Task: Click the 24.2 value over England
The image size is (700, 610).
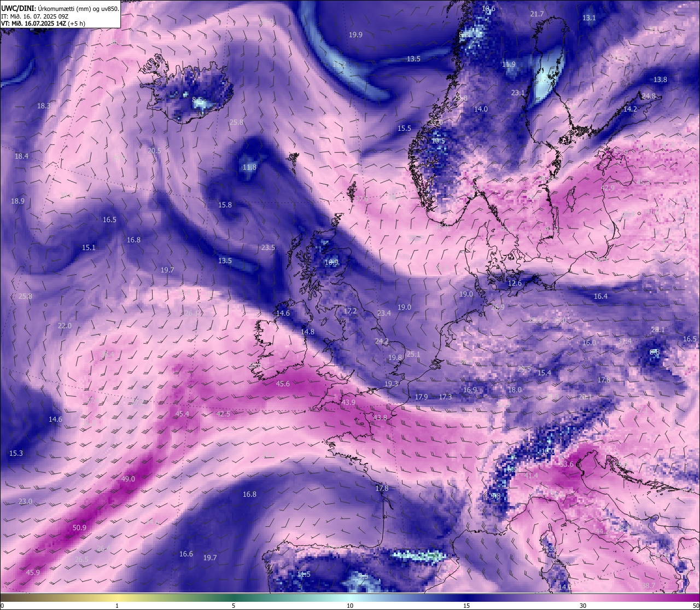Action: click(381, 341)
